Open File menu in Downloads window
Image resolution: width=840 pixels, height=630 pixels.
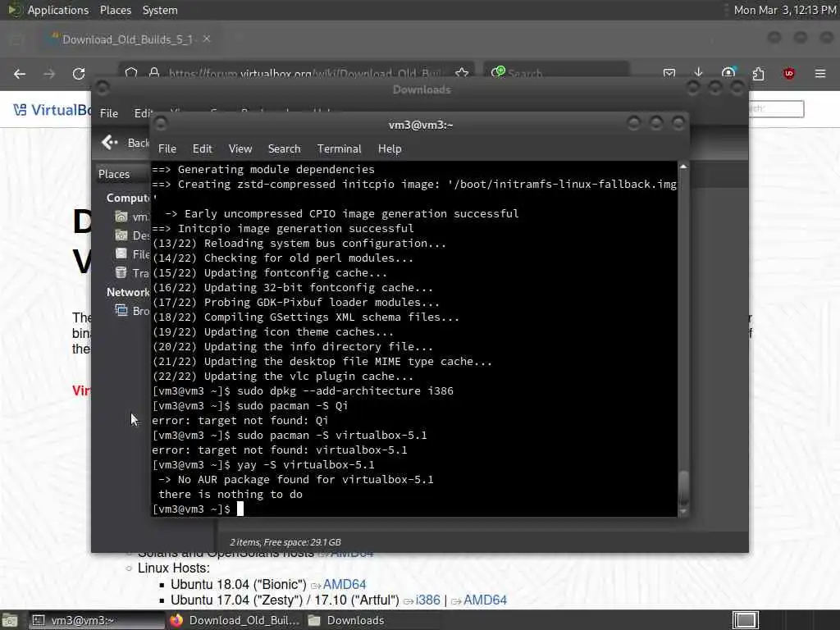click(x=109, y=113)
